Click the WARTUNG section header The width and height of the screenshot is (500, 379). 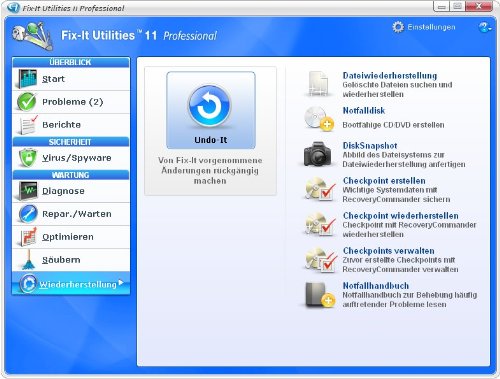tap(71, 175)
